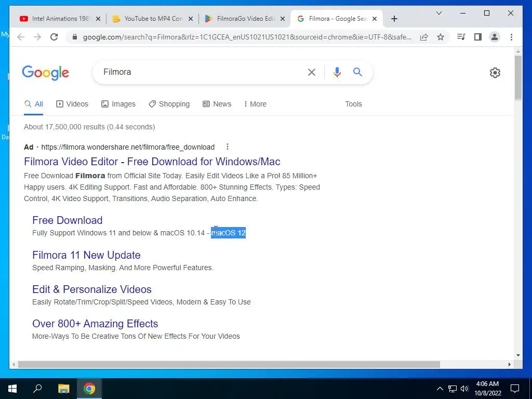Open Filmora Video Editor Free Download ad
This screenshot has height=399, width=532.
click(x=152, y=162)
